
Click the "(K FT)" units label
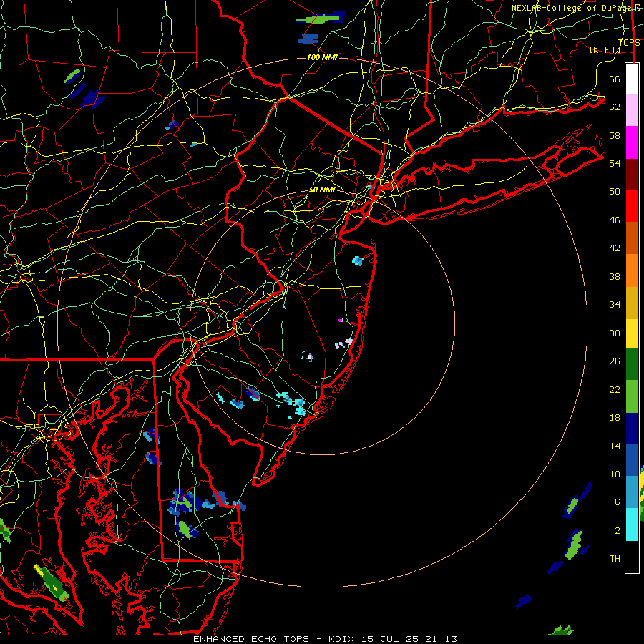click(605, 49)
